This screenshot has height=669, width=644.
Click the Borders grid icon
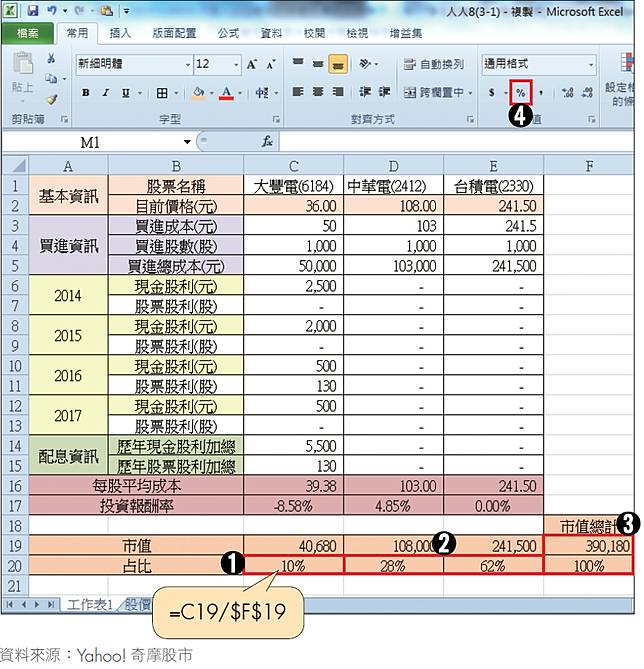point(162,93)
